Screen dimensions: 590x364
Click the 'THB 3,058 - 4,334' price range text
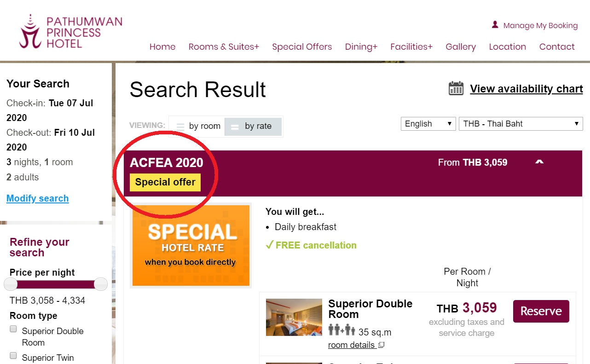point(47,300)
